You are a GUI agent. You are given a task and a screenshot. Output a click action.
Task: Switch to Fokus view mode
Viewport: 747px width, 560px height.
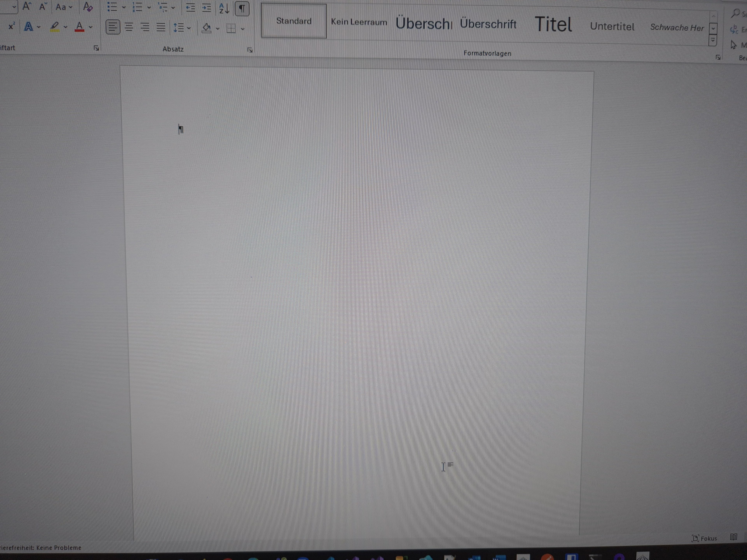tap(704, 538)
